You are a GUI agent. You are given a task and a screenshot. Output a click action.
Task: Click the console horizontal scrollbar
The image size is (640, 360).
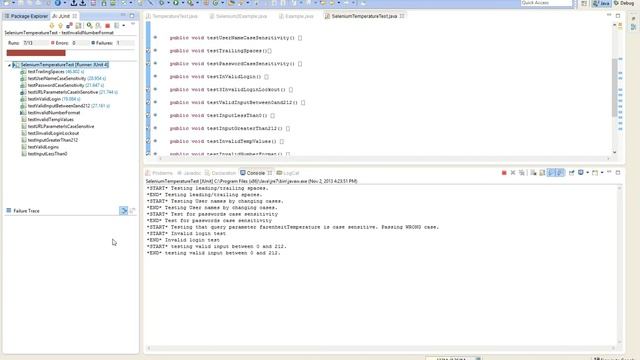coord(382,348)
